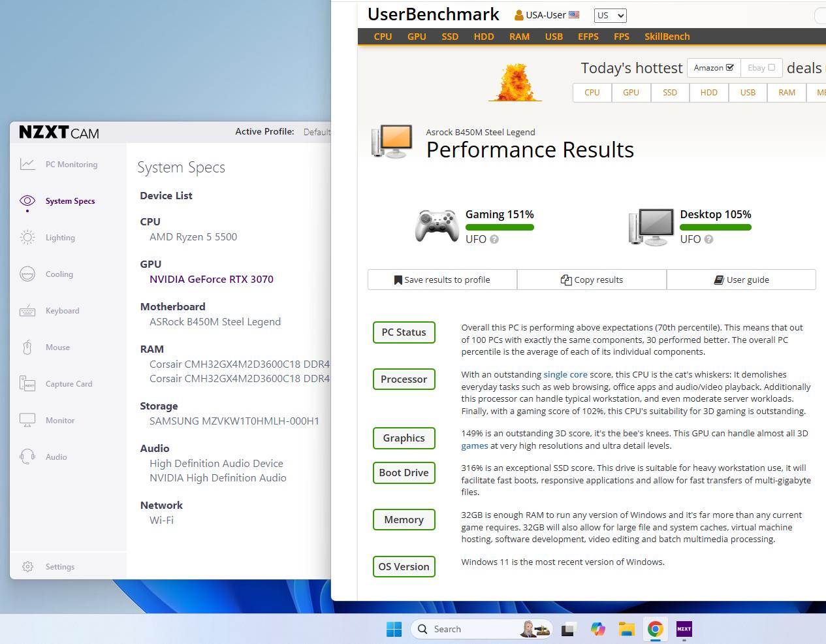826x644 pixels.
Task: Open the Monitor icon in CAM sidebar
Action: point(27,420)
